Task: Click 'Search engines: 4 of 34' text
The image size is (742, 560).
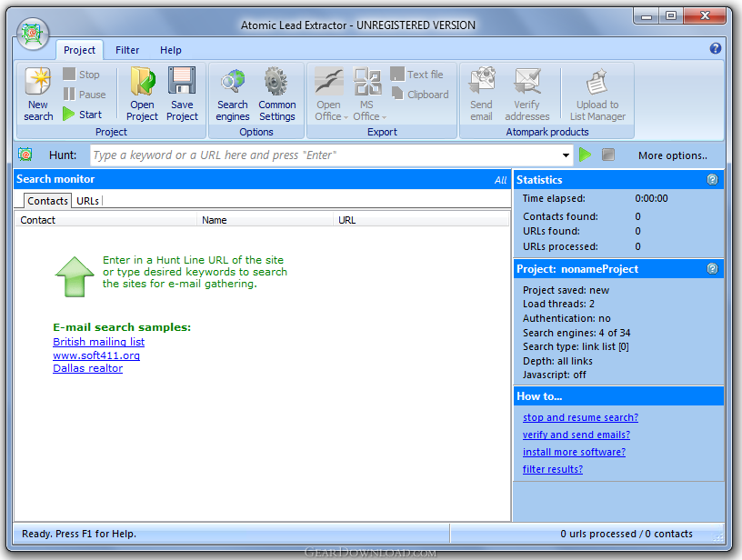Action: (577, 333)
